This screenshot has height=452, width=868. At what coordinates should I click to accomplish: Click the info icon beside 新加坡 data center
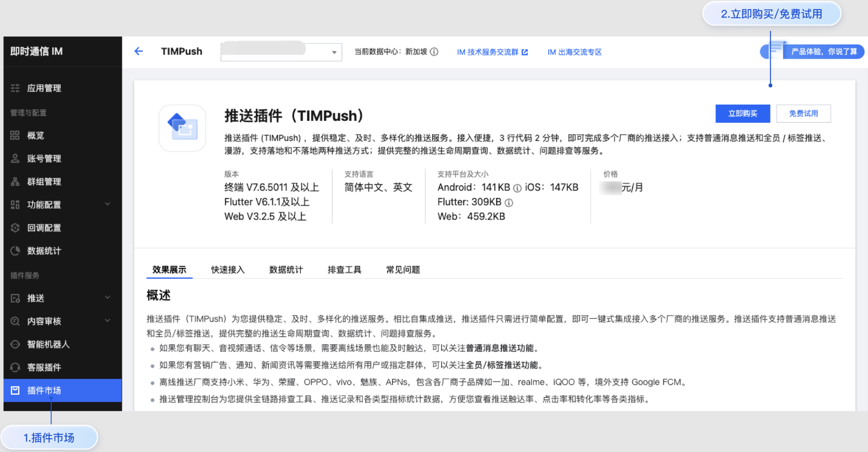pyautogui.click(x=434, y=52)
